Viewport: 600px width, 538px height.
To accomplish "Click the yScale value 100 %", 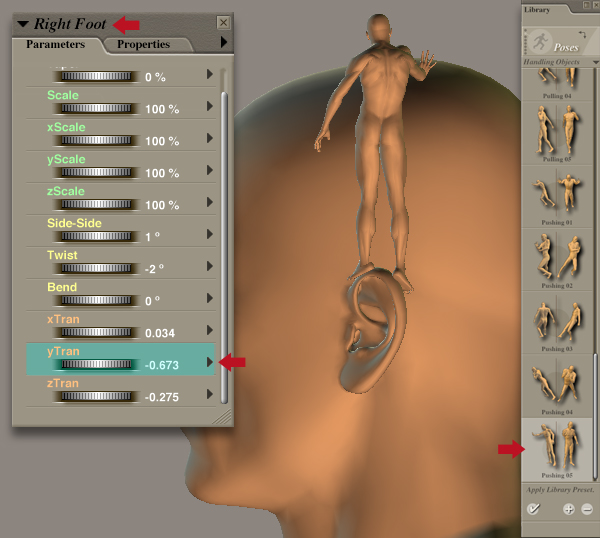I will pos(162,173).
